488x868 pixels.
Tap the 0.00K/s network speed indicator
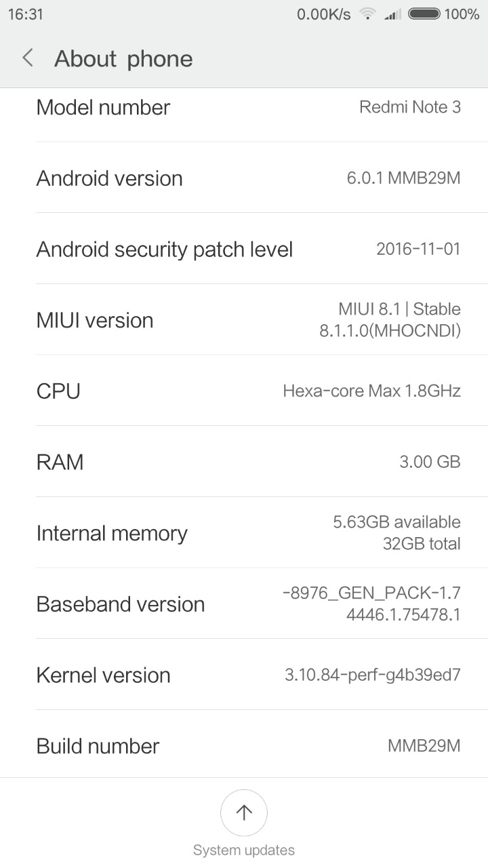point(323,14)
